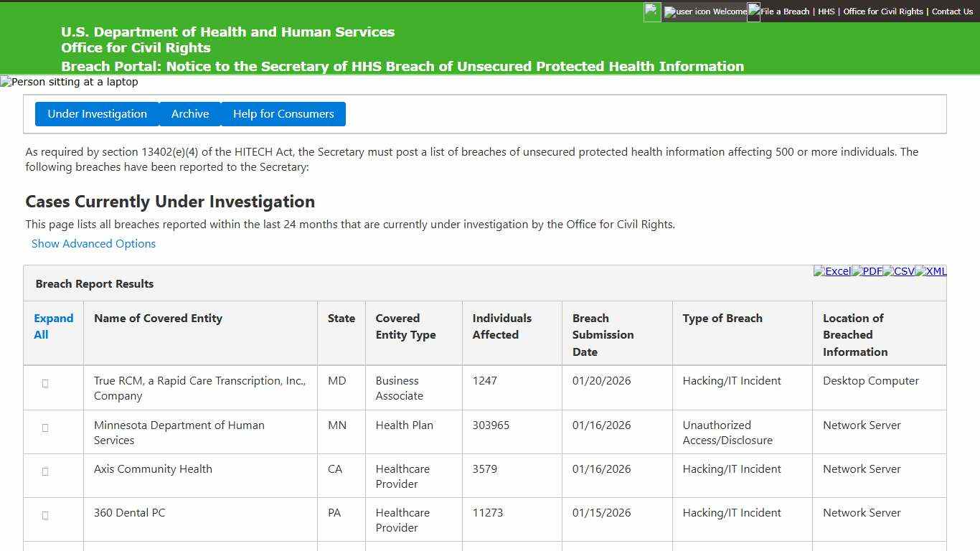Download results in CSV format
The height and width of the screenshot is (551, 980).
(x=898, y=271)
